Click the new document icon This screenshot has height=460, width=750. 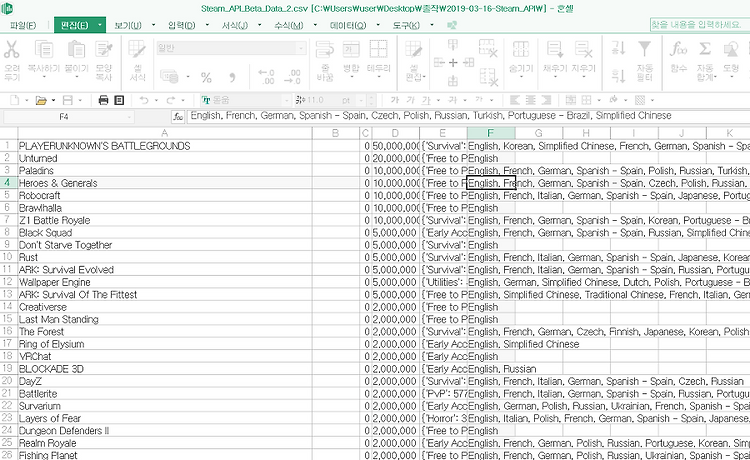pyautogui.click(x=15, y=100)
